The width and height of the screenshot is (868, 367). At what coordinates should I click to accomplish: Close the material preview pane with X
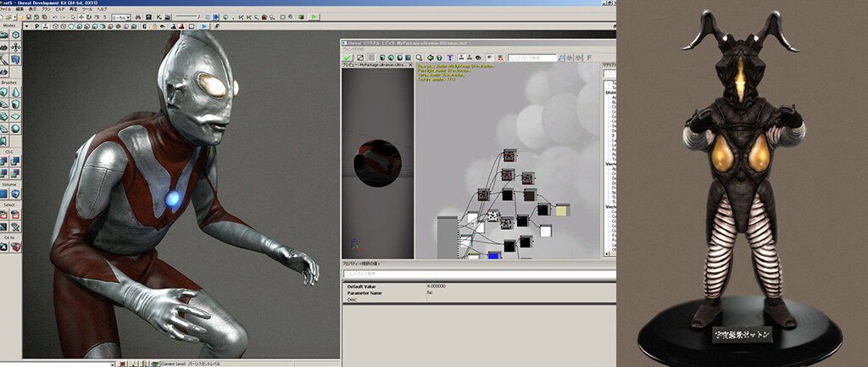click(x=410, y=64)
